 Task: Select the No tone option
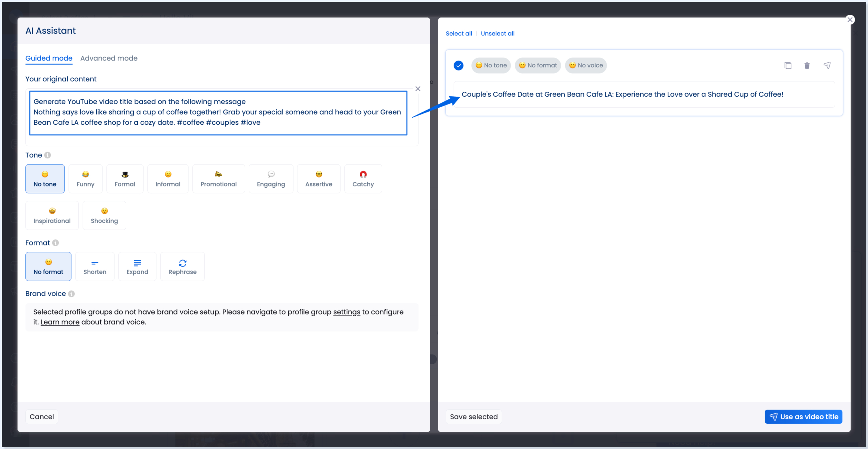45,178
